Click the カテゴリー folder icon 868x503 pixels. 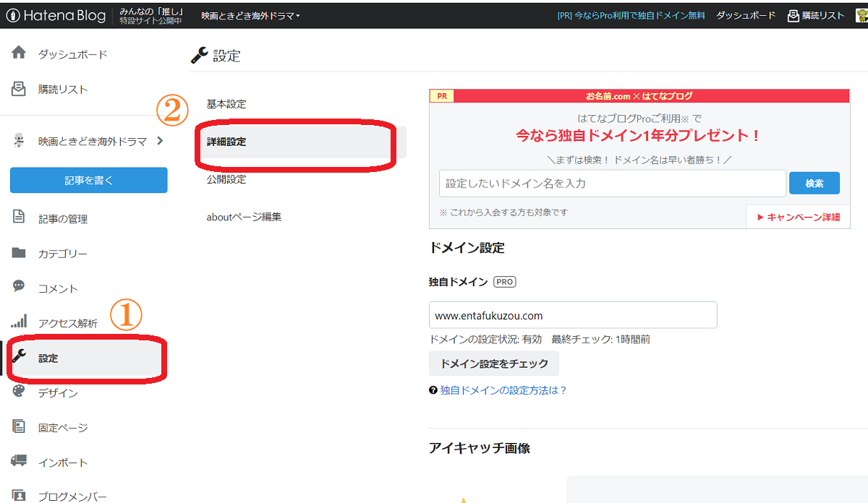click(20, 253)
